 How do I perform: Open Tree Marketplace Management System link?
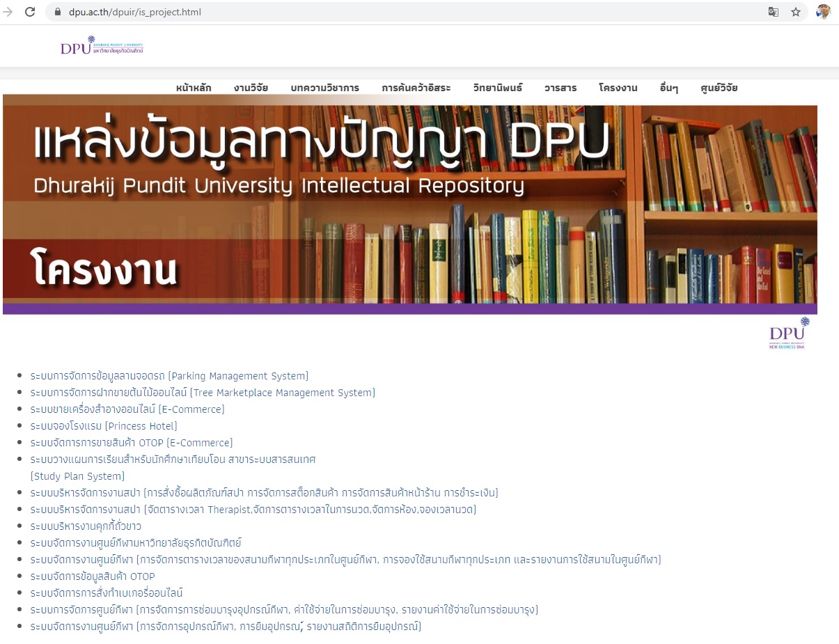(x=203, y=393)
